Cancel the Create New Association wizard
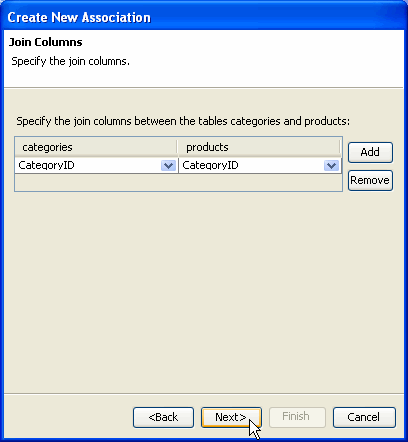Screen dimensions: 408x442 [364, 417]
